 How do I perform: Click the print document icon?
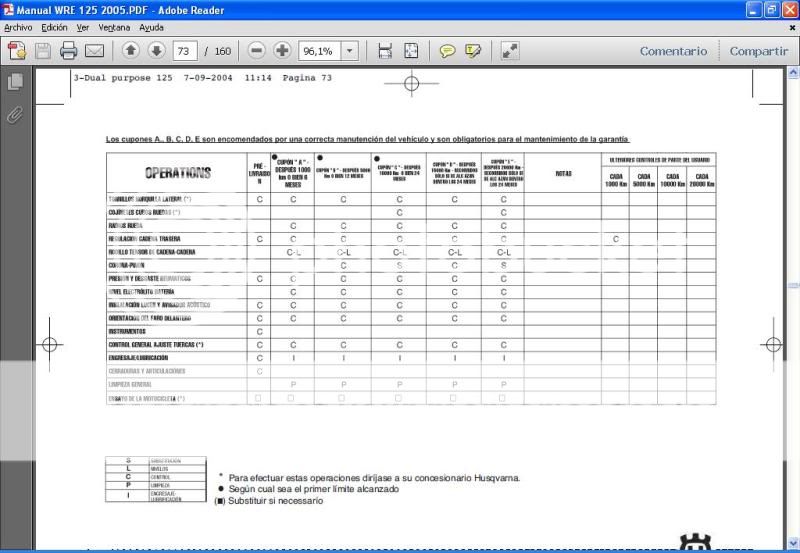69,50
